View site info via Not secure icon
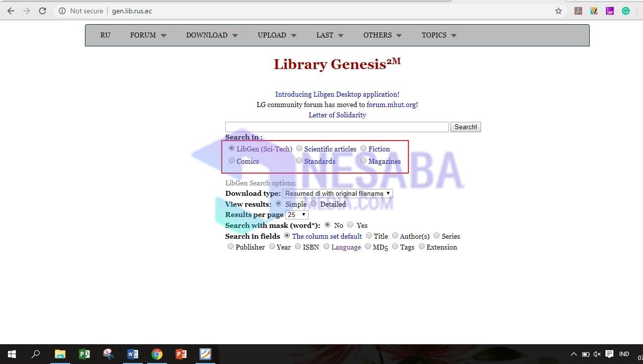643x364 pixels. [62, 11]
